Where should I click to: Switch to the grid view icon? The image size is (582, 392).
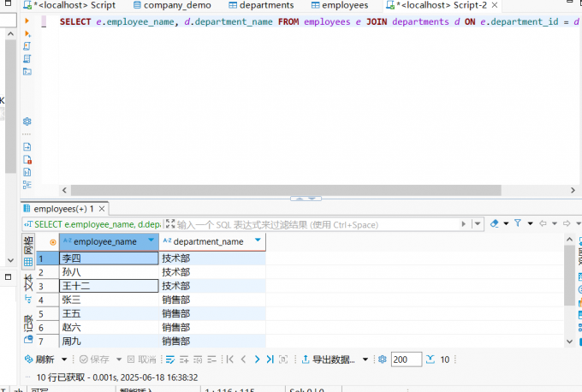[28, 262]
